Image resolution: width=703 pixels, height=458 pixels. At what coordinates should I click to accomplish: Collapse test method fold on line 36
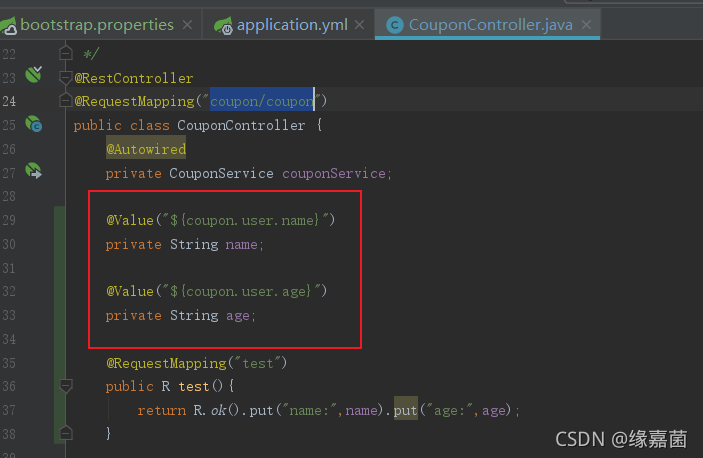click(x=65, y=385)
